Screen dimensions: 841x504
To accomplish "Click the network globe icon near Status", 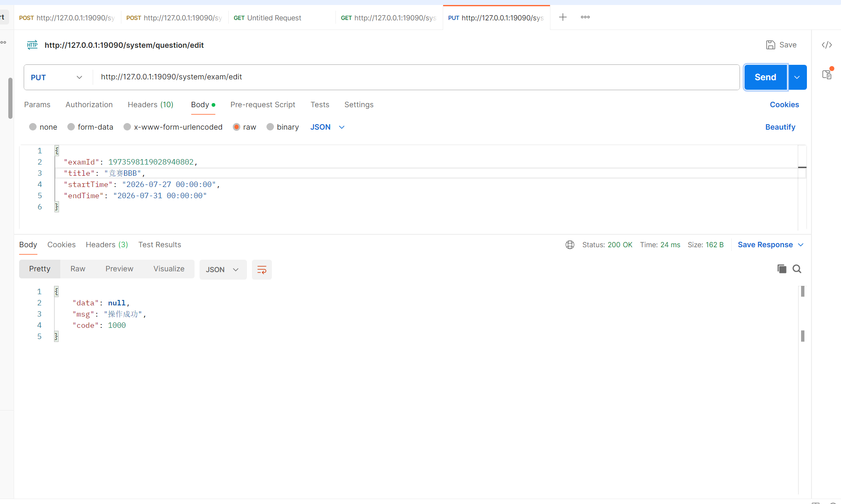I will [570, 245].
